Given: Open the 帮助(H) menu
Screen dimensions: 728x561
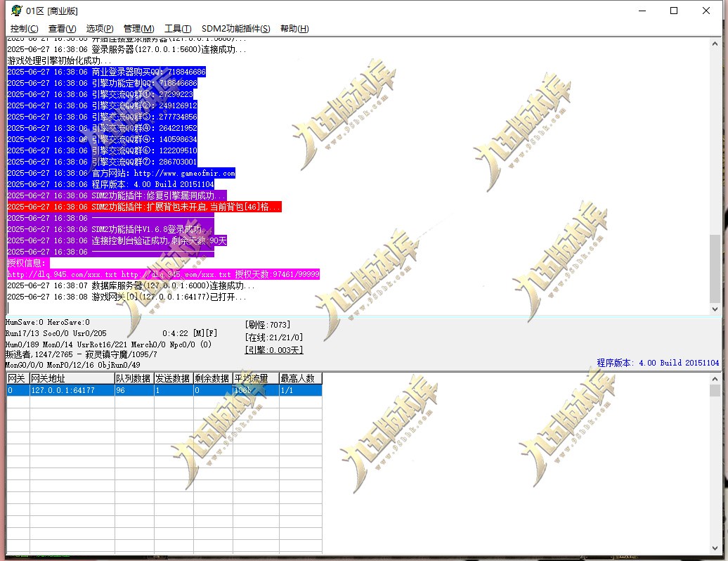Looking at the screenshot, I should click(294, 29).
